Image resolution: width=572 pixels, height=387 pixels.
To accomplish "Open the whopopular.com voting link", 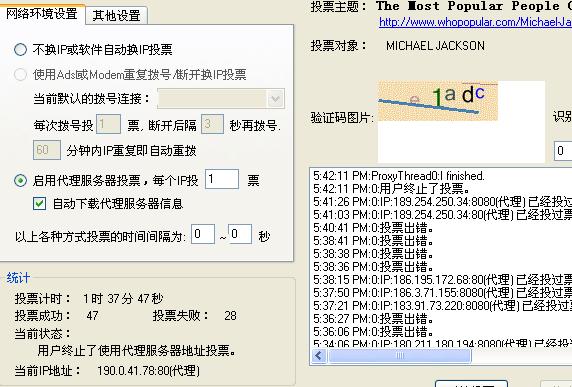I will pos(475,22).
